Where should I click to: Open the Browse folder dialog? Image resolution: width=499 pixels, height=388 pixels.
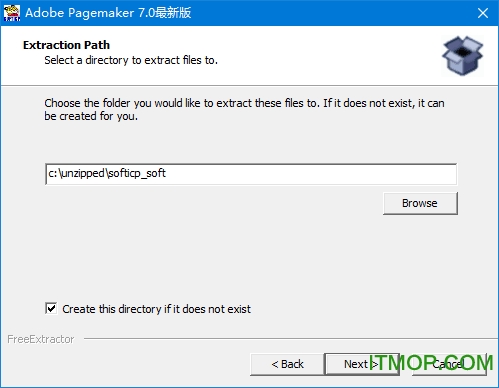[x=420, y=203]
